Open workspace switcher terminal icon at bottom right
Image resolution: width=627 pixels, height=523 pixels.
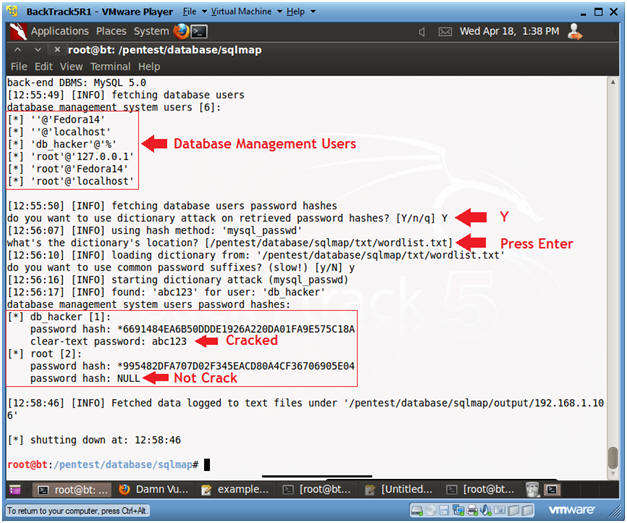[x=552, y=490]
